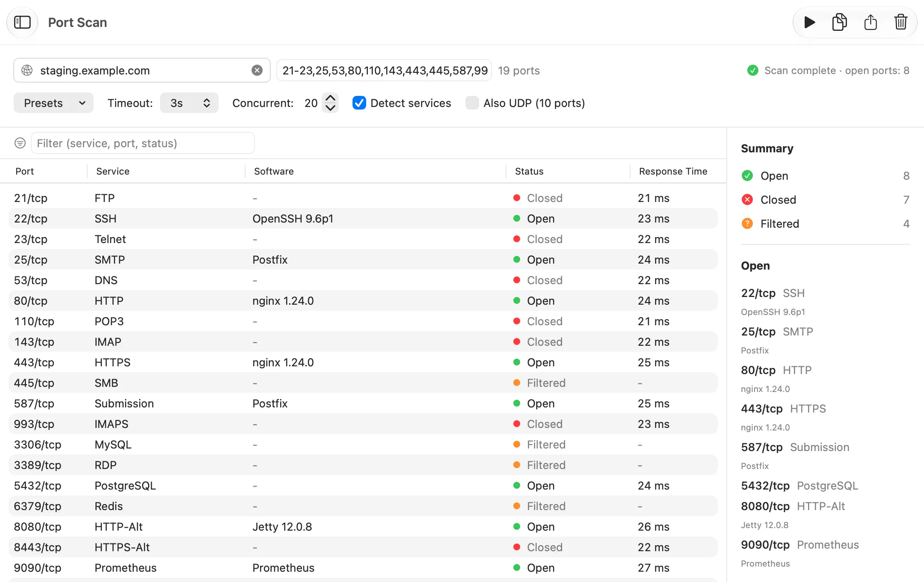Click 587/tcp Submission in the Open list
The image size is (924, 582).
(x=795, y=447)
